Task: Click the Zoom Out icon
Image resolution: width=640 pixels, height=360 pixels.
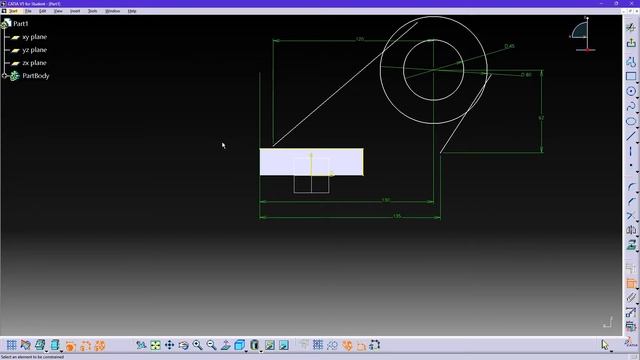Action: pyautogui.click(x=211, y=345)
